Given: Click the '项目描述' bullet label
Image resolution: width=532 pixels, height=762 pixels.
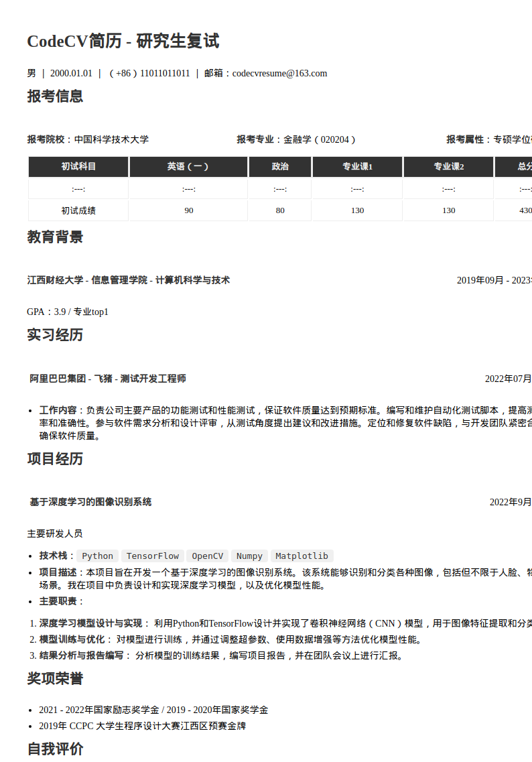Looking at the screenshot, I should pyautogui.click(x=58, y=572).
